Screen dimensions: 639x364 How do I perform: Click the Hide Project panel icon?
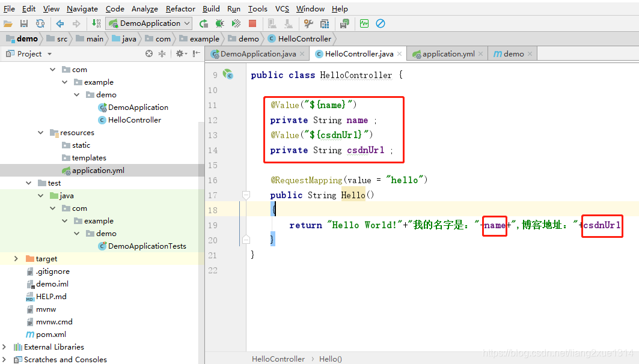point(197,53)
